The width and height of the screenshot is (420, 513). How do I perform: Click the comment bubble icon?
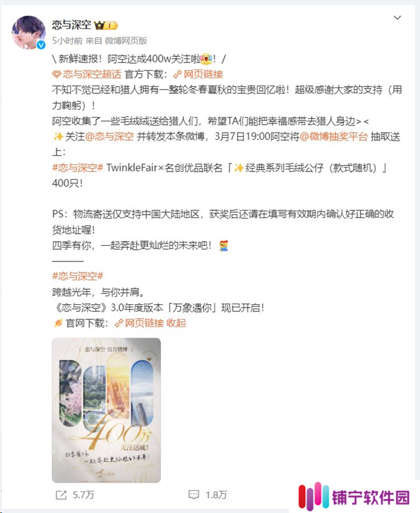194,495
